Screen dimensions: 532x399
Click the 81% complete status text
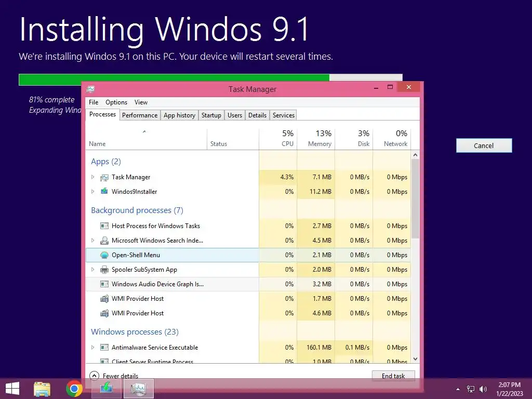click(x=51, y=100)
